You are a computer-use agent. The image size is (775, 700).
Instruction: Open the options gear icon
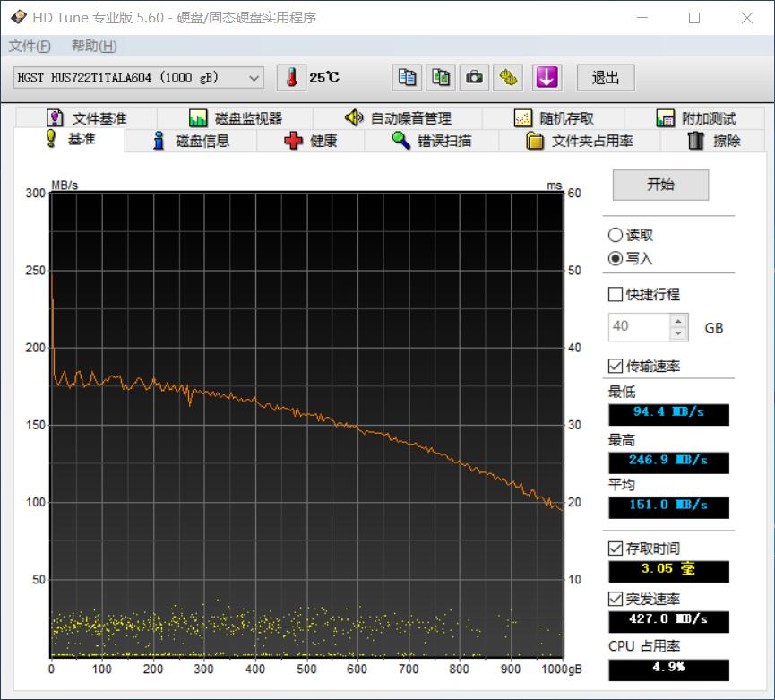tap(508, 78)
